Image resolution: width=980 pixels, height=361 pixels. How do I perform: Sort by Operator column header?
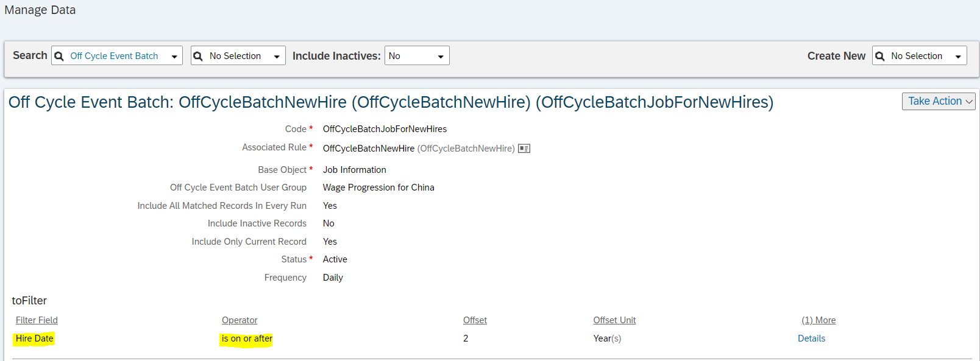pos(240,320)
